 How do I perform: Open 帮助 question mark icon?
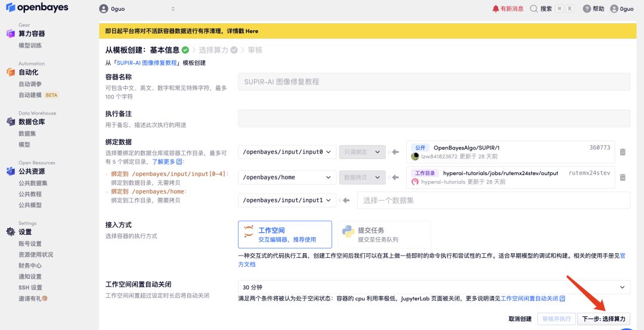click(587, 9)
